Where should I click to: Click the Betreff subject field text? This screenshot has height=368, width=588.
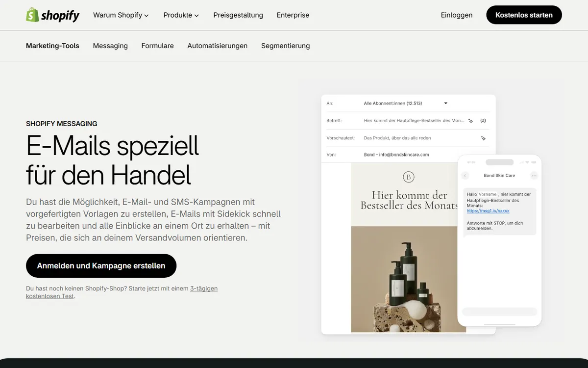(414, 121)
